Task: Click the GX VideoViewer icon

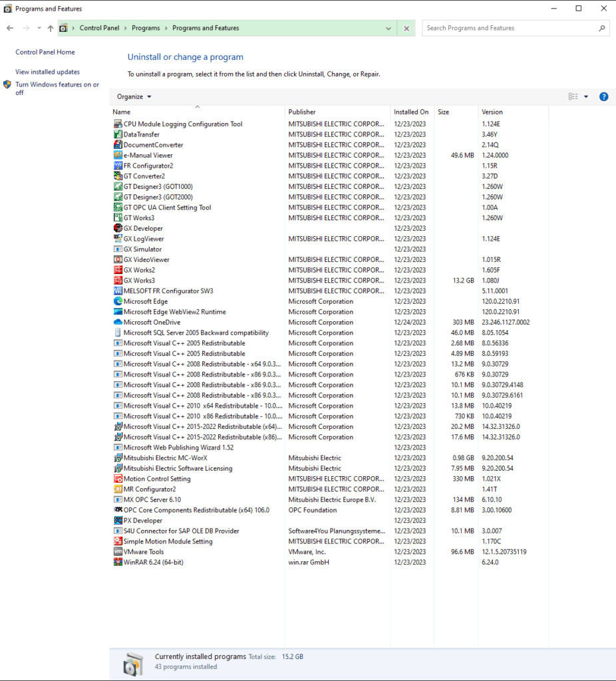Action: [118, 259]
